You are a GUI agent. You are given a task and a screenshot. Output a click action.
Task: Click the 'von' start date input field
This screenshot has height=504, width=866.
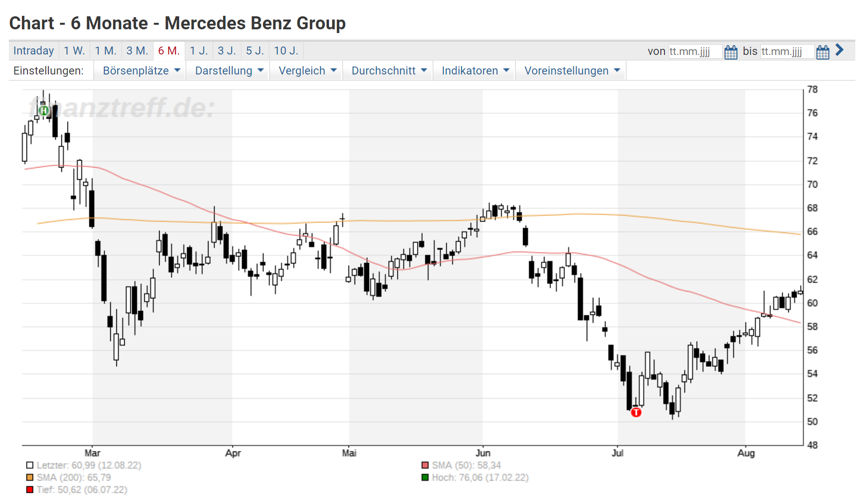pyautogui.click(x=695, y=51)
